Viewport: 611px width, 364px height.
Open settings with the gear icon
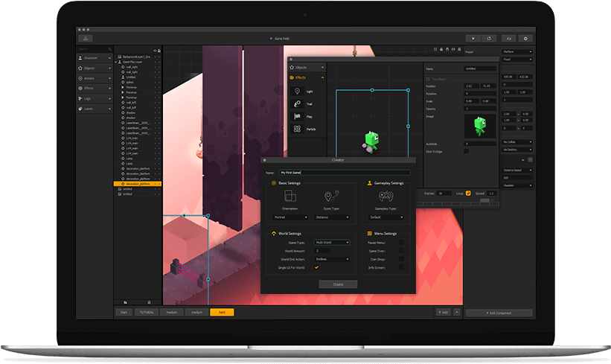526,38
